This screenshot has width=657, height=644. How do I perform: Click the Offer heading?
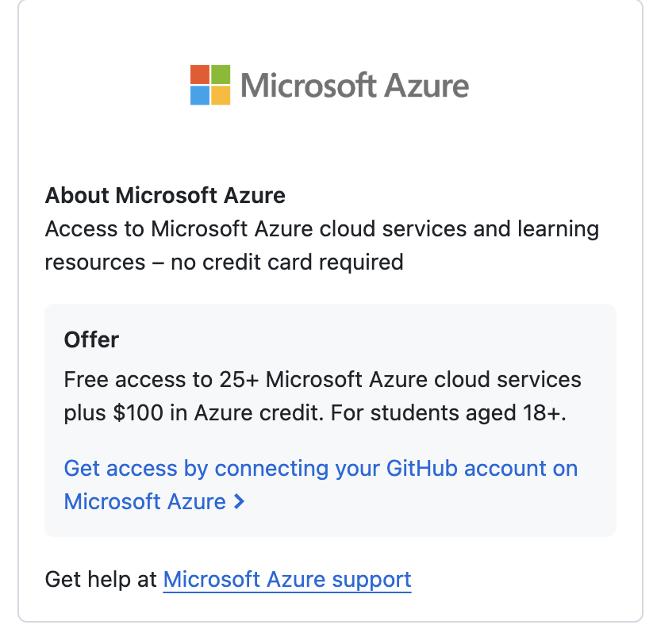pos(91,339)
